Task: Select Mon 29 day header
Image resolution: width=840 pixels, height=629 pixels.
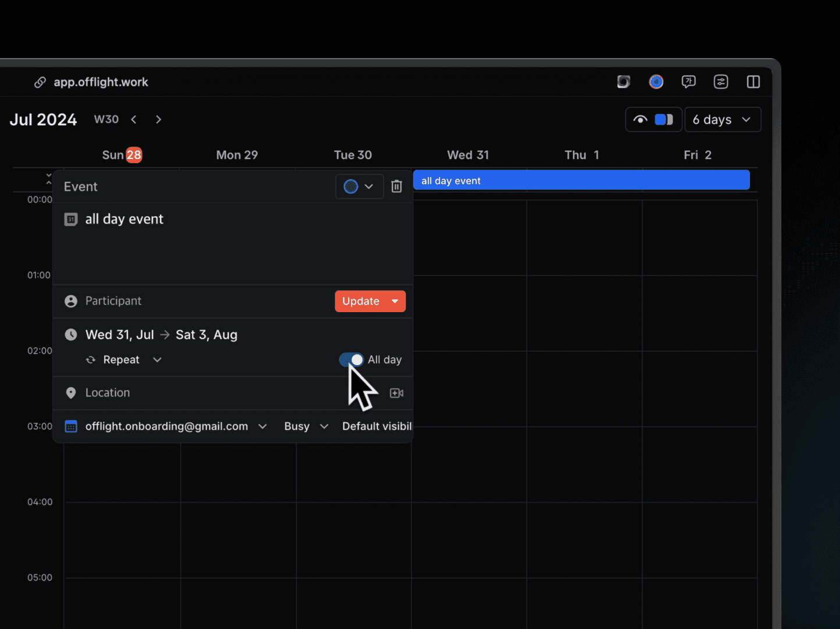Action: point(237,155)
